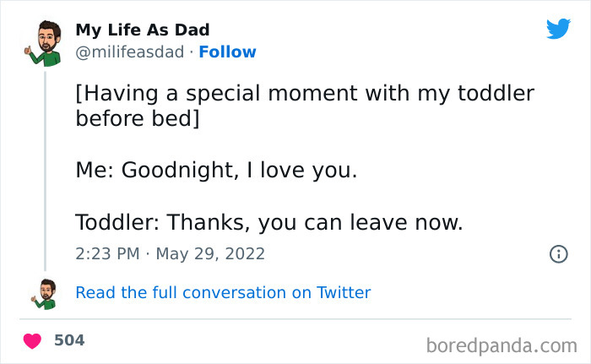Click the vertical thread line under avatar
The image size is (591, 364).
pos(45,169)
